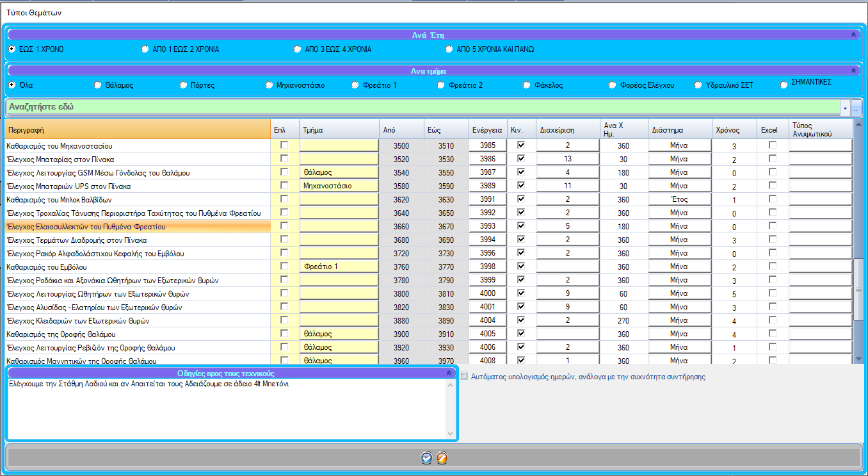The width and height of the screenshot is (868, 476).
Task: Click the blue checkmark confirm icon
Action: click(x=427, y=457)
